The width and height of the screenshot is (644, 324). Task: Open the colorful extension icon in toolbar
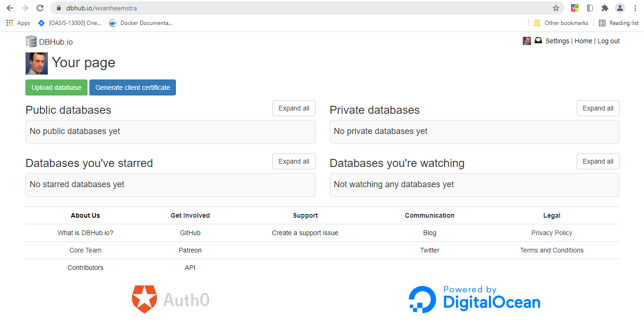click(x=575, y=8)
